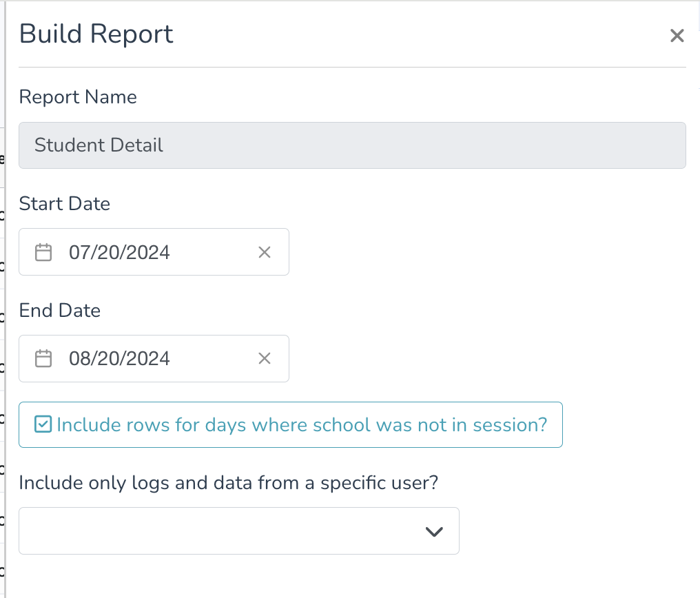Clear the Start Date value
This screenshot has width=700, height=598.
point(265,252)
